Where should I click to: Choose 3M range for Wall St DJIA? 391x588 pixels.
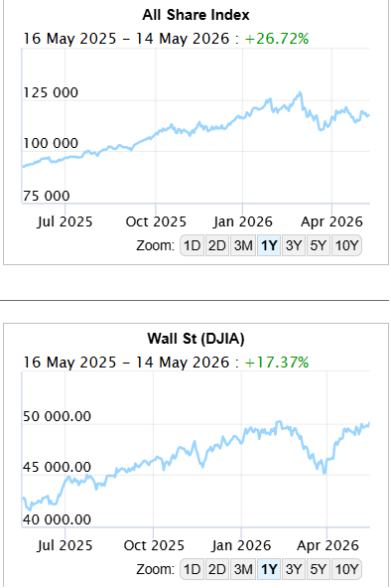tap(243, 569)
